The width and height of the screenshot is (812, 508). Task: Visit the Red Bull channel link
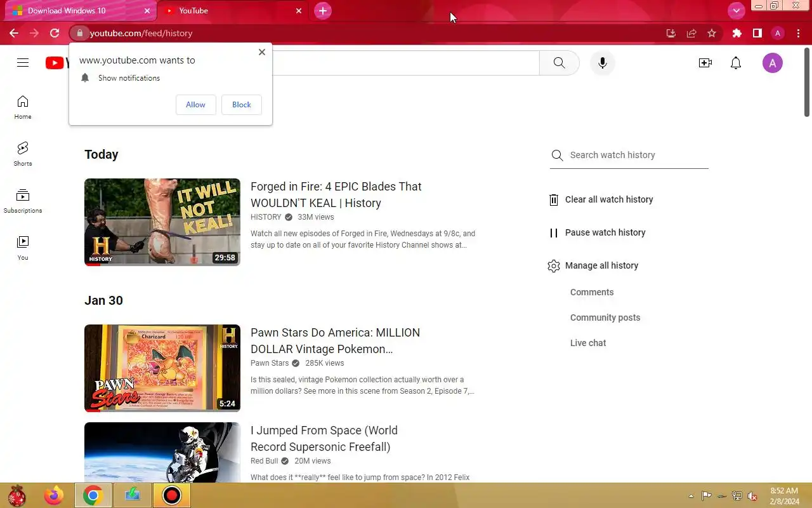point(265,461)
